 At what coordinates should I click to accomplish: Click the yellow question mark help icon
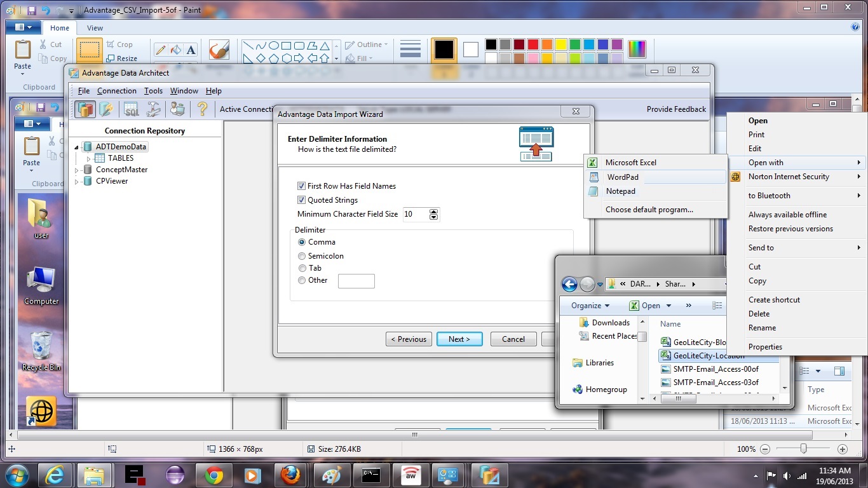202,109
